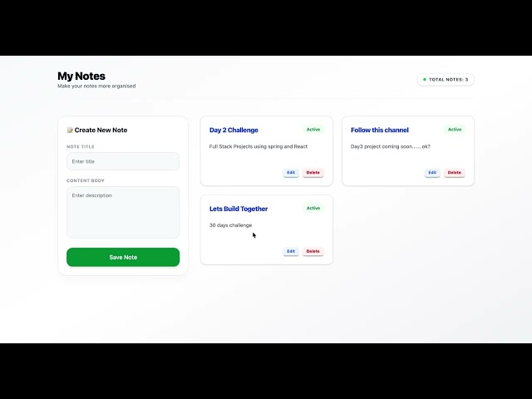
Task: Click Active badge on Day 2 Challenge
Action: coord(313,130)
